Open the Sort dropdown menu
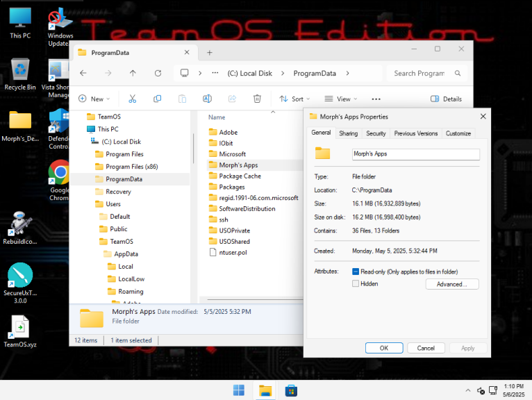 [x=294, y=99]
